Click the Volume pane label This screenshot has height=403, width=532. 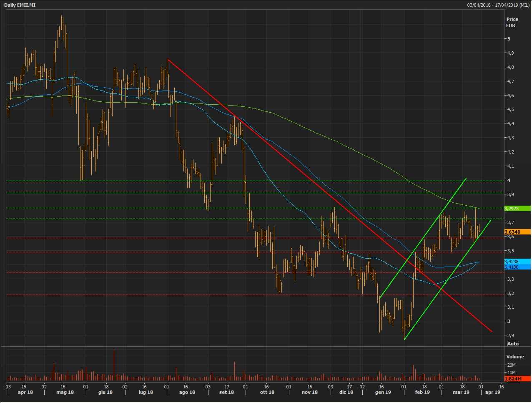coord(515,357)
